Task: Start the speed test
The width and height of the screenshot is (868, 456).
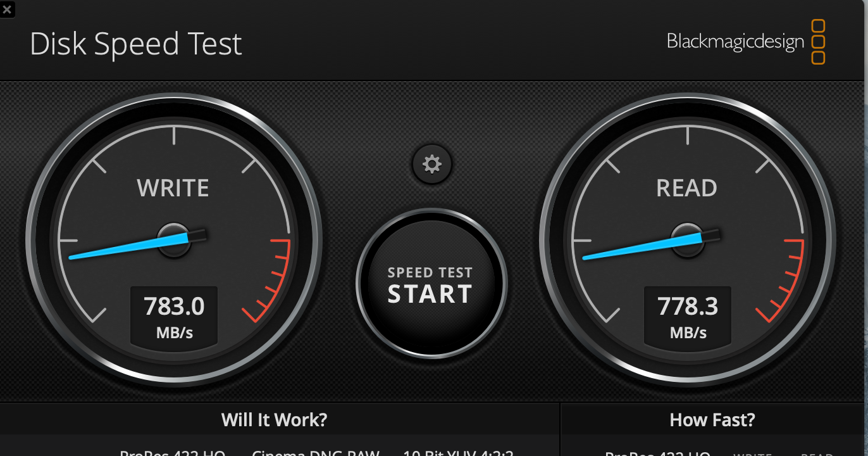Action: pos(431,284)
